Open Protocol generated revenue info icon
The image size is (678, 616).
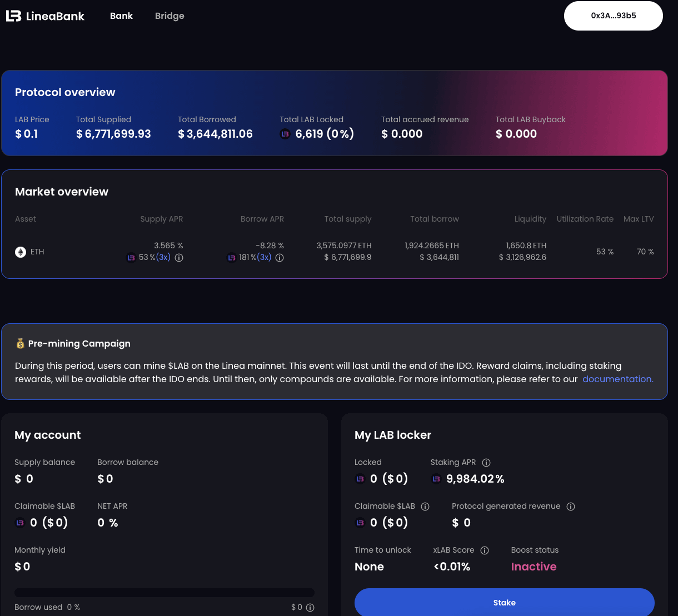[x=571, y=507]
